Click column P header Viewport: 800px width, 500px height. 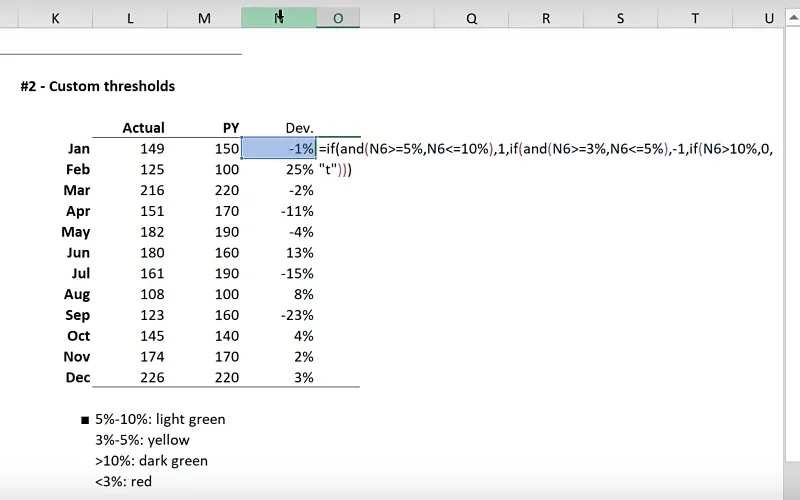click(x=396, y=18)
